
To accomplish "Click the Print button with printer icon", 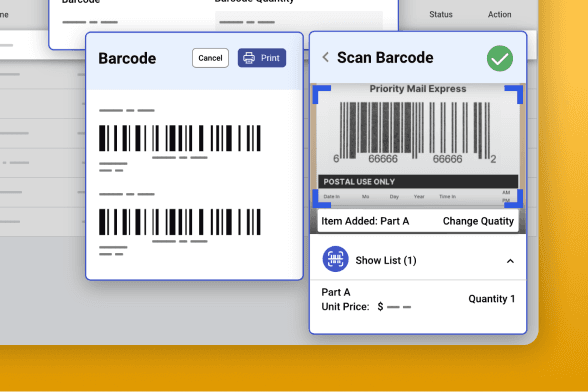I will [262, 58].
